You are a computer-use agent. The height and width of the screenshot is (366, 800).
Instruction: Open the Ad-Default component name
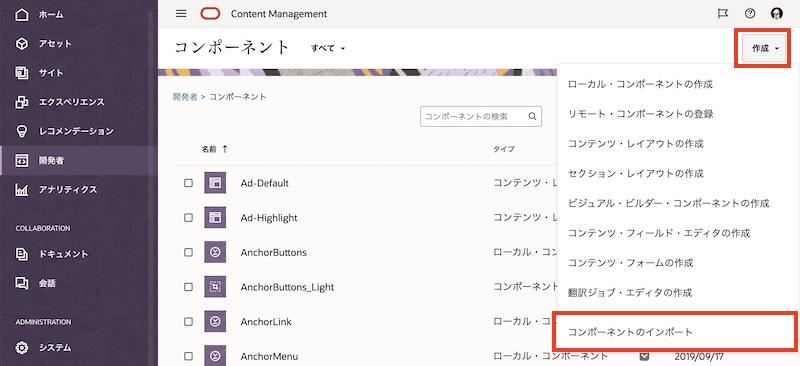coord(264,183)
